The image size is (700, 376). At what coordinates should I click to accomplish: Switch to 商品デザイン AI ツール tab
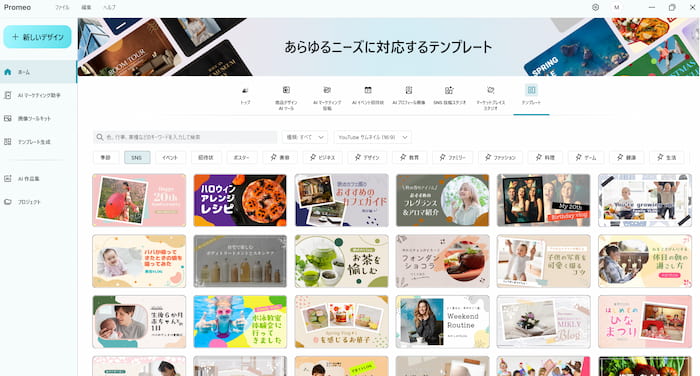coord(286,97)
